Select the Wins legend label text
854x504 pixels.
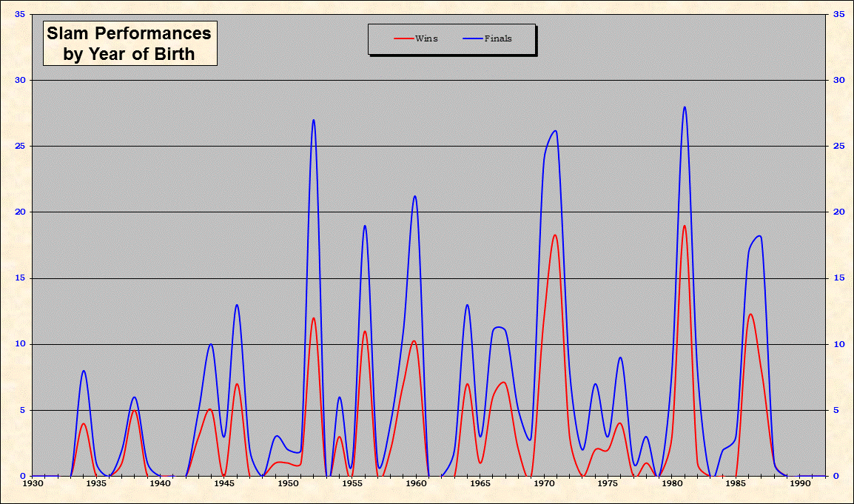tap(426, 38)
